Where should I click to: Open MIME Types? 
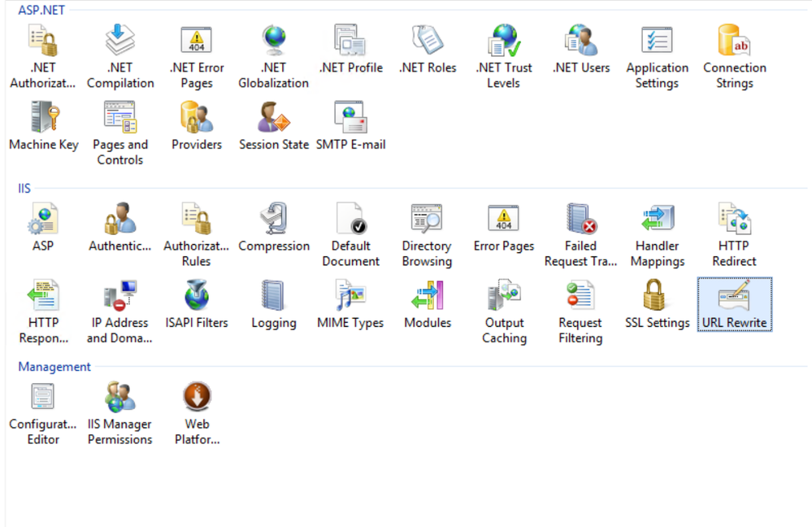(350, 305)
